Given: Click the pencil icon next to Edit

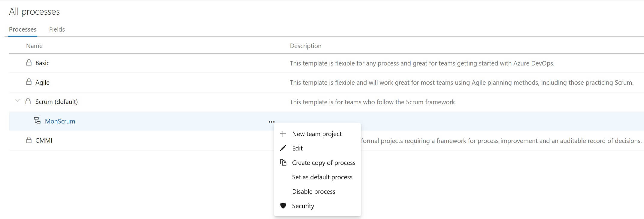Looking at the screenshot, I should (x=283, y=148).
